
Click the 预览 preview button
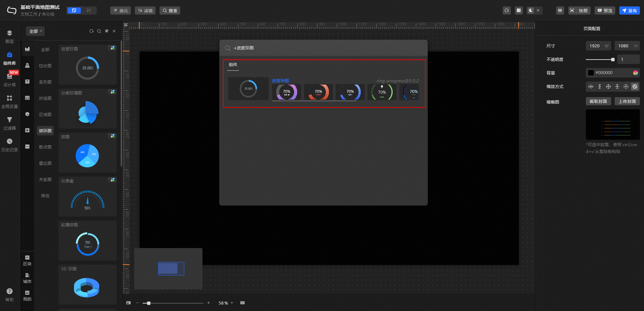[605, 10]
